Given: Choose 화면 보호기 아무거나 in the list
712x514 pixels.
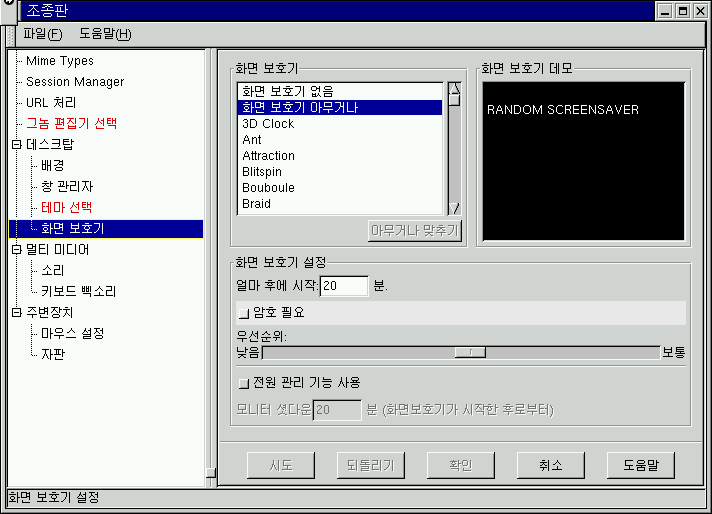Looking at the screenshot, I should [x=340, y=108].
